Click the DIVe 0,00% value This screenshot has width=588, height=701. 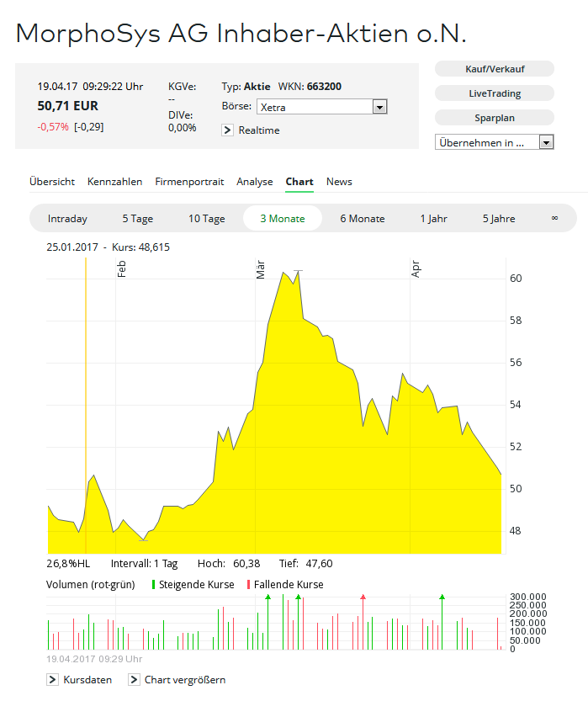183,127
